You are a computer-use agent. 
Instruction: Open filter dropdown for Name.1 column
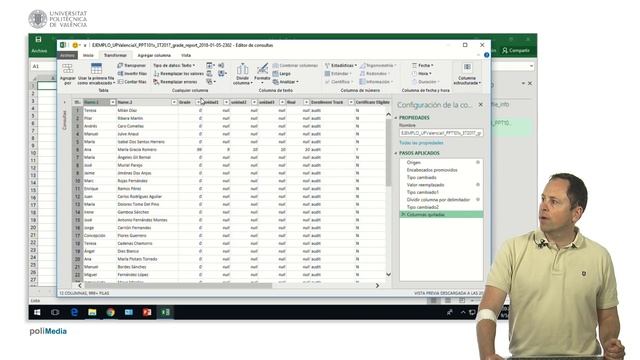pos(112,102)
